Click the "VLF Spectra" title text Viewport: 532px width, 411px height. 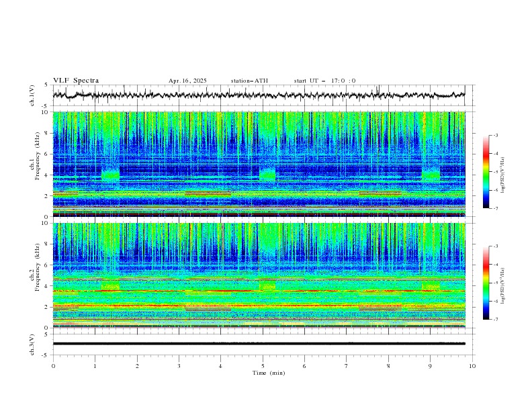pyautogui.click(x=76, y=81)
